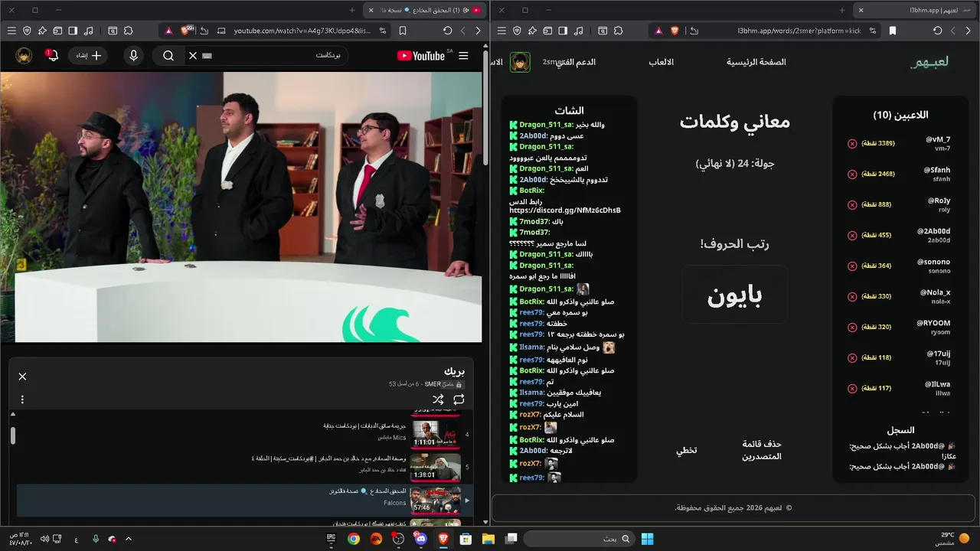Image resolution: width=980 pixels, height=551 pixels.
Task: Remove player Sfanh from the list
Action: pos(852,174)
